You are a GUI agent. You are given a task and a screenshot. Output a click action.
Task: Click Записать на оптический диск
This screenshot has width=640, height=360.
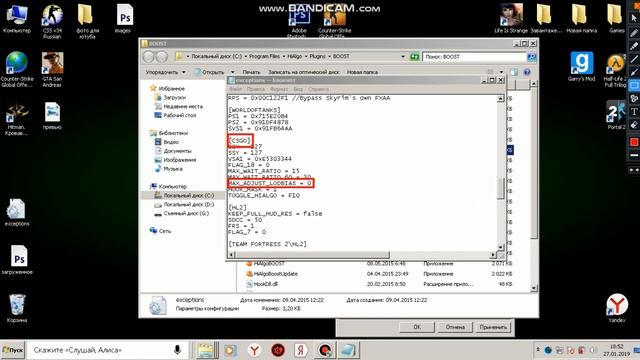304,72
